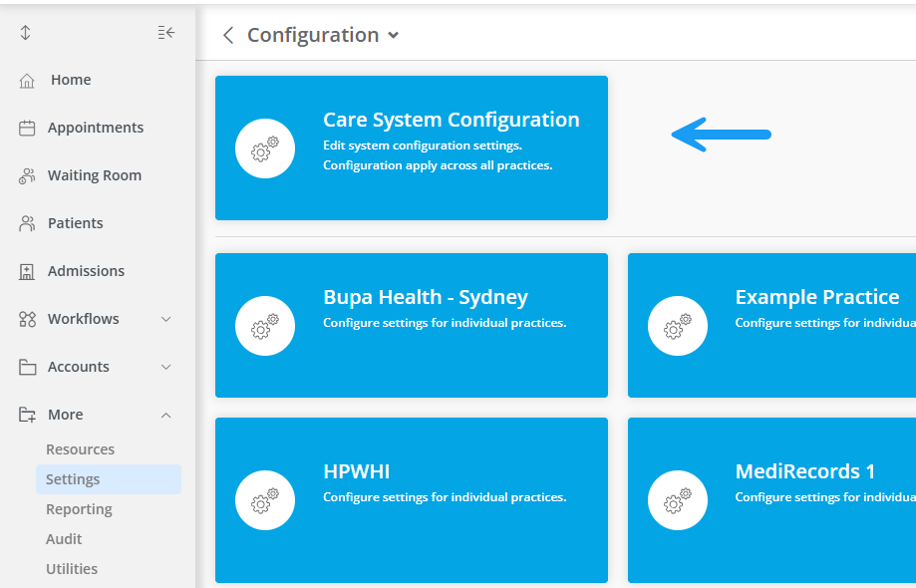Click gear icon on MediRecords 1 card

click(x=678, y=500)
